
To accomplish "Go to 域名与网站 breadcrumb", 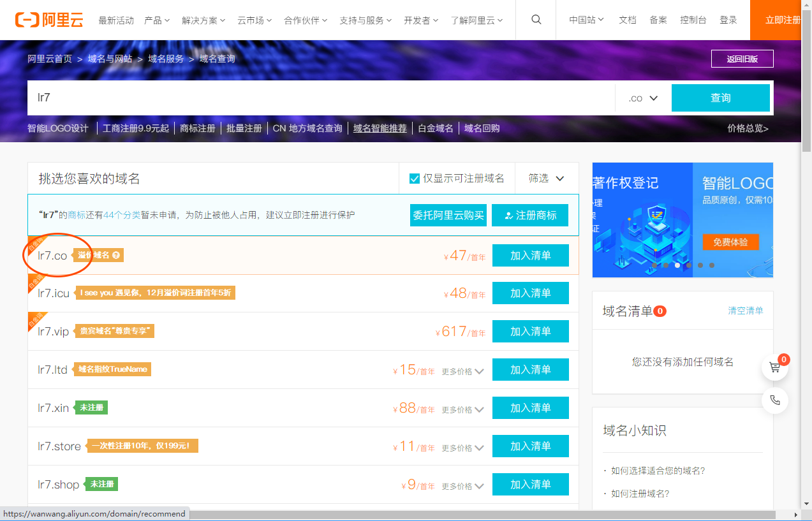I will point(110,59).
